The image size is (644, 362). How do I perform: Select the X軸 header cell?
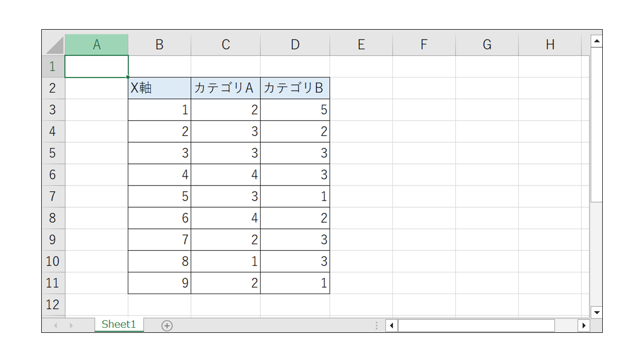(x=159, y=87)
